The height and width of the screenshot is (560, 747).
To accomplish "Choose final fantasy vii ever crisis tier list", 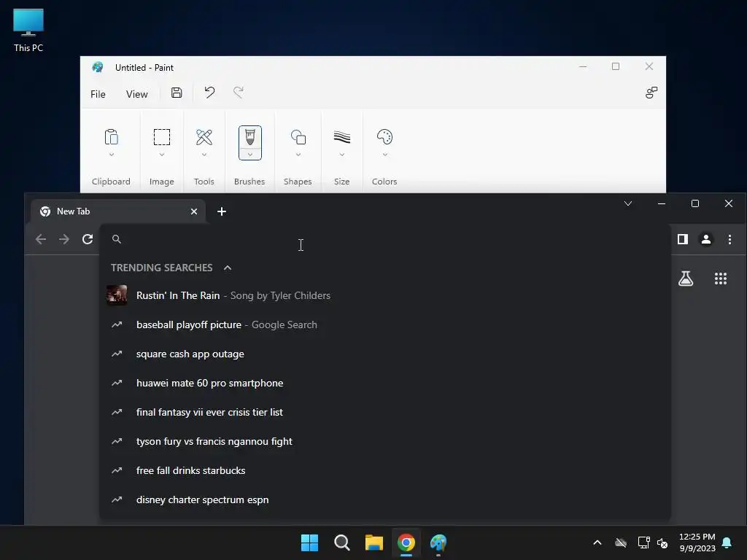I will 385,412.
